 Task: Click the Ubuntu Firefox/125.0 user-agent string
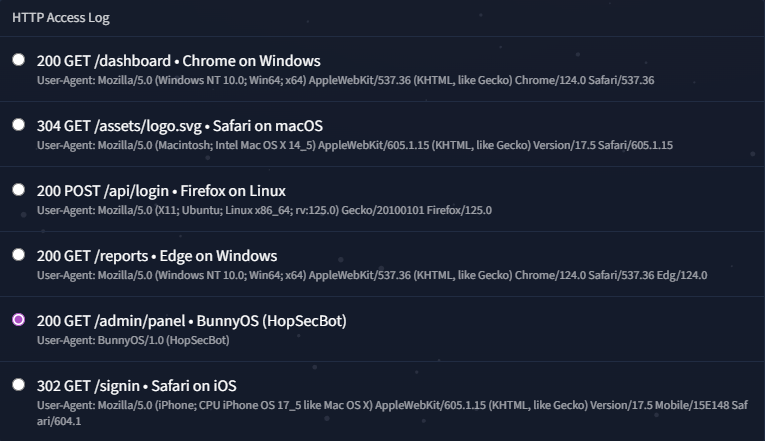point(264,210)
